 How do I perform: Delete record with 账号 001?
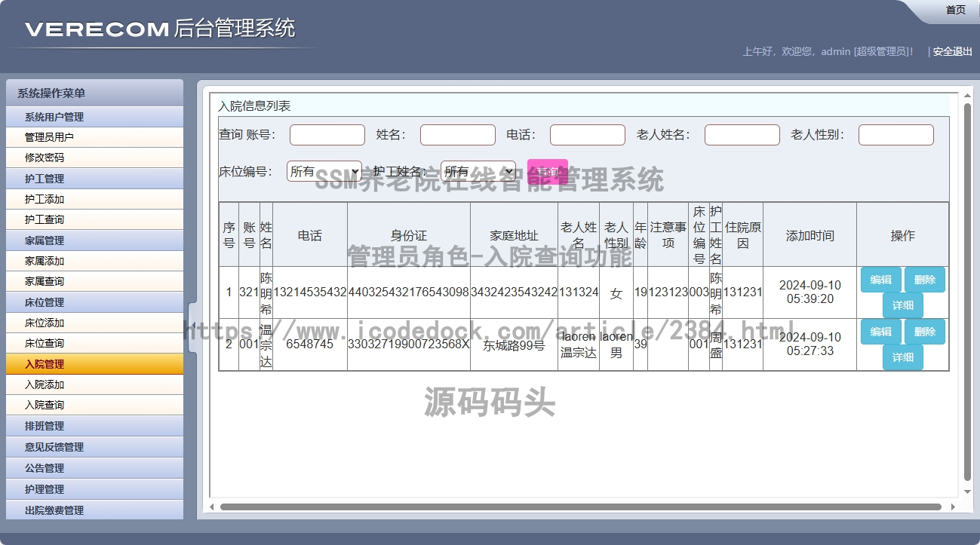tap(925, 332)
